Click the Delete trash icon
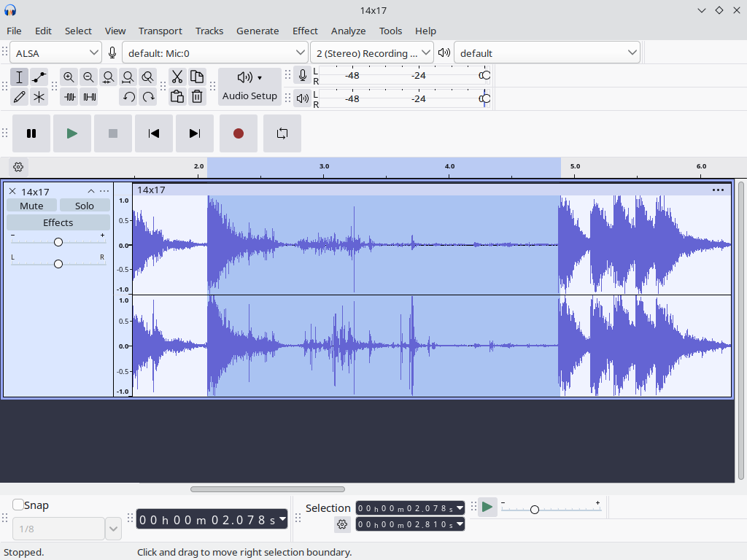The image size is (747, 560). coord(197,96)
